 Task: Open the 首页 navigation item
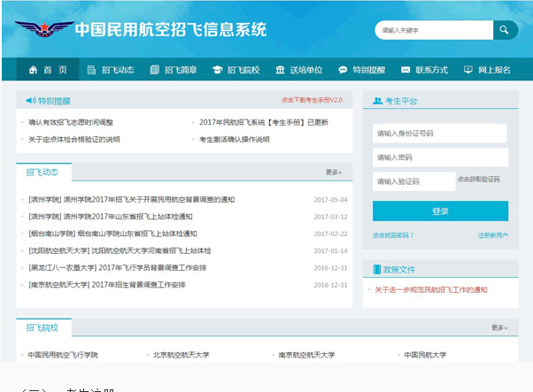click(x=48, y=70)
